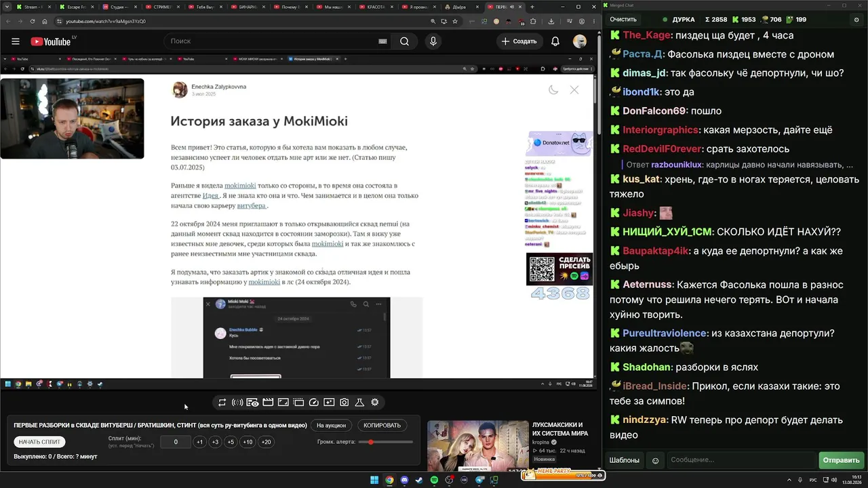
Task: Add +3 minutes to split
Action: tap(215, 442)
